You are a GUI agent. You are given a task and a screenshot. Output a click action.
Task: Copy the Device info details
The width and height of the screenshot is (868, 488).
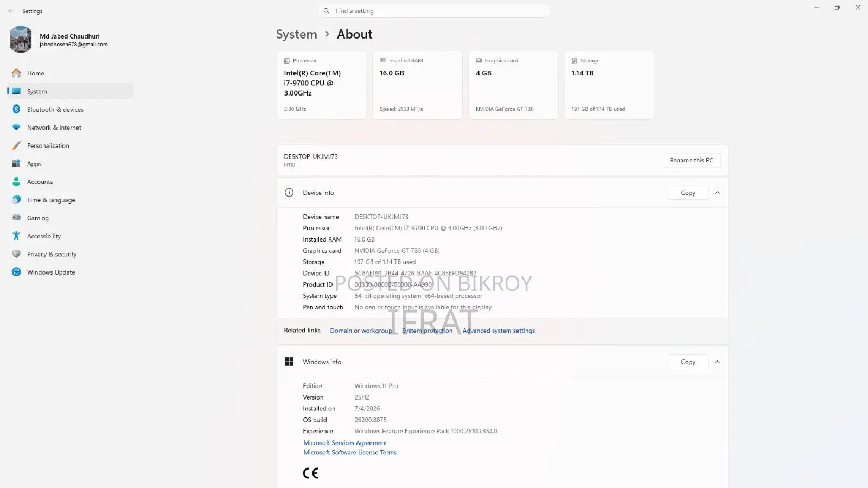pyautogui.click(x=688, y=193)
